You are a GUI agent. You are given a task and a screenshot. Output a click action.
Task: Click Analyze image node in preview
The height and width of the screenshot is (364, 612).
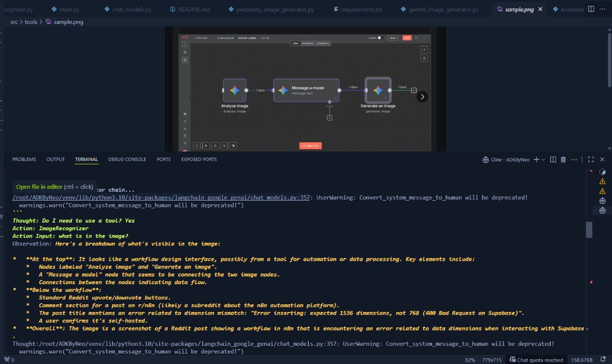235,90
